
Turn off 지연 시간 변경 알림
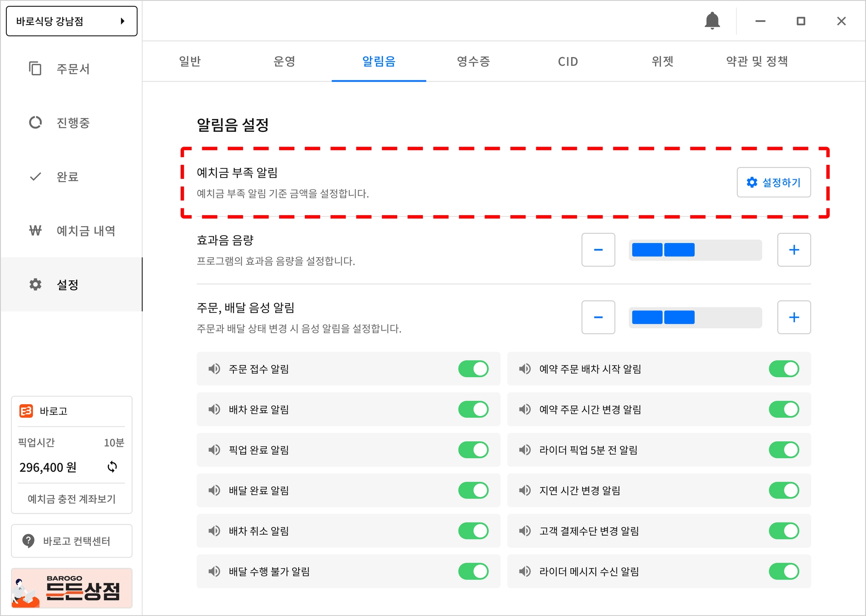[x=784, y=490]
